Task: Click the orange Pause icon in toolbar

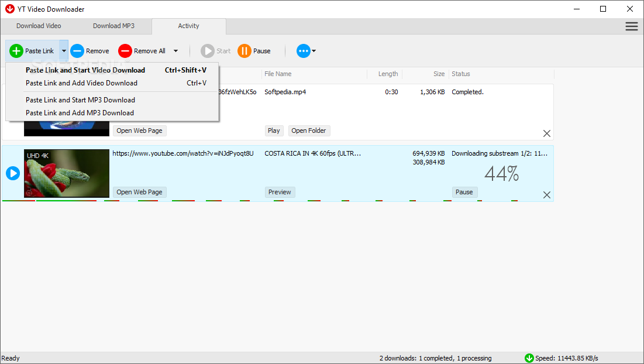Action: point(244,51)
